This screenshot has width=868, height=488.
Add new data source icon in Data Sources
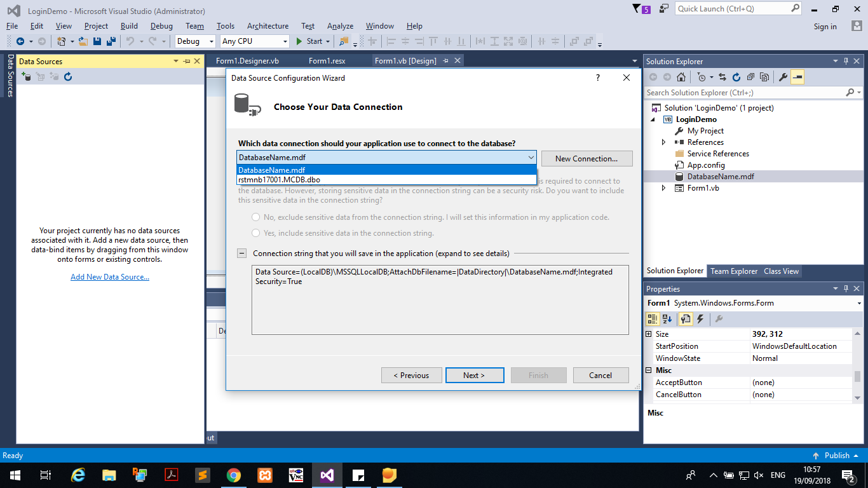pyautogui.click(x=26, y=76)
